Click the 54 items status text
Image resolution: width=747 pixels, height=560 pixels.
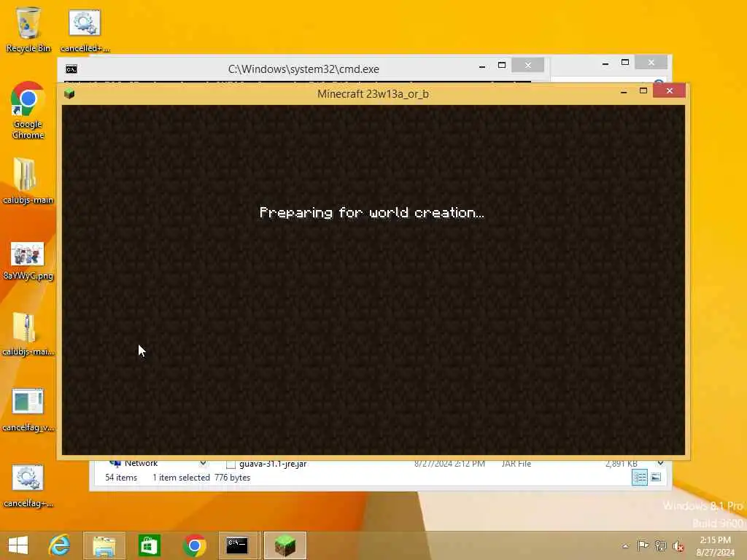(x=121, y=477)
